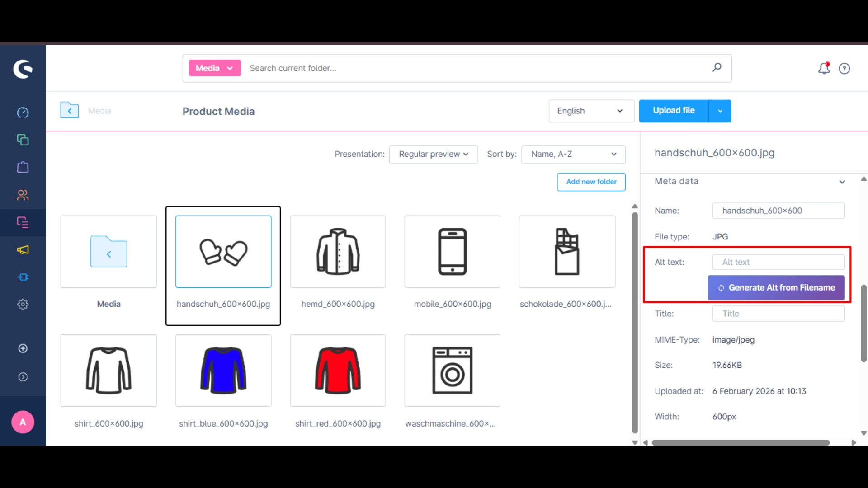The width and height of the screenshot is (868, 488).
Task: Open the Orders shopping bag icon
Action: tap(23, 167)
